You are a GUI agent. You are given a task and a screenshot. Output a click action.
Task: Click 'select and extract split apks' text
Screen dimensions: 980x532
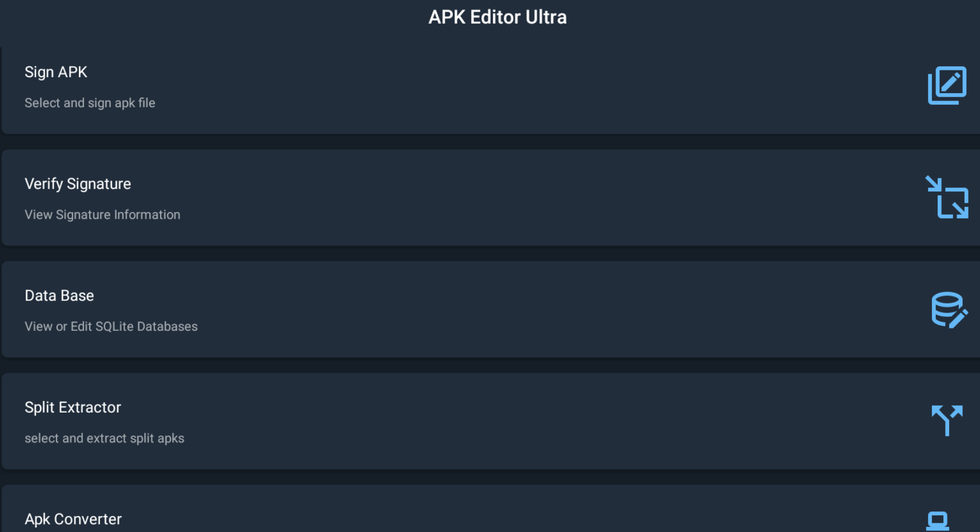tap(105, 438)
